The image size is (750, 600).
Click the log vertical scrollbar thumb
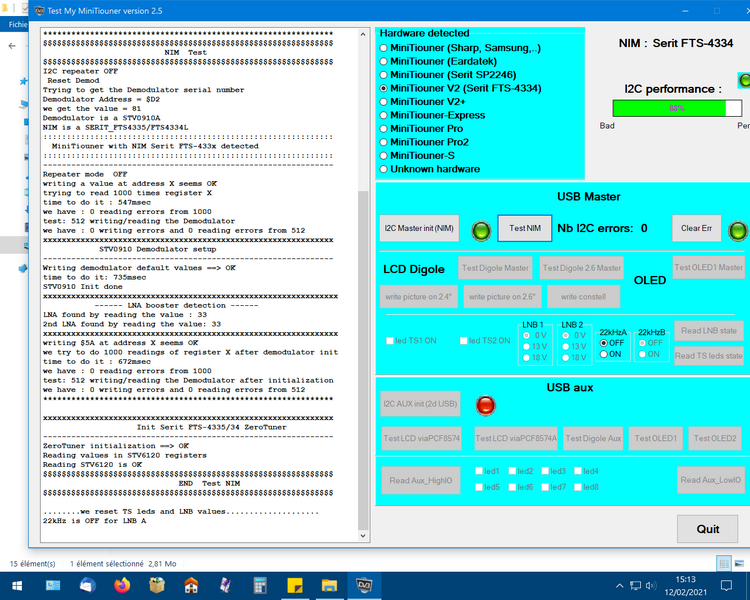click(363, 359)
